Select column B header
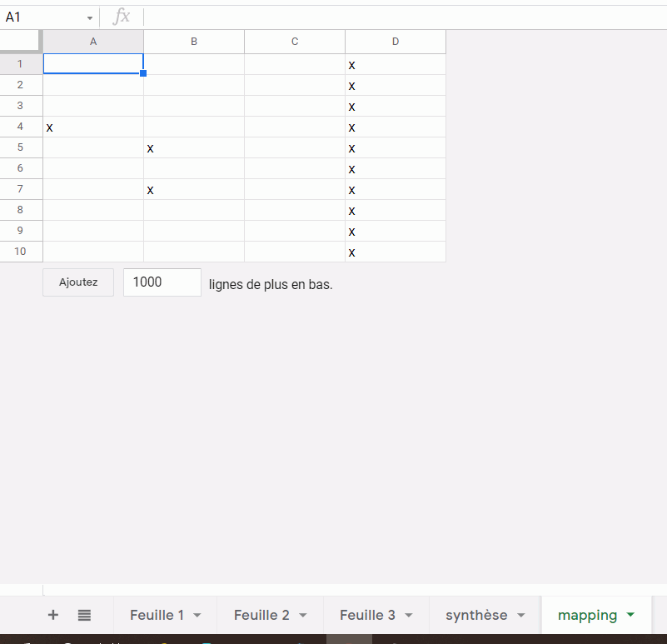Image resolution: width=667 pixels, height=644 pixels. 194,42
